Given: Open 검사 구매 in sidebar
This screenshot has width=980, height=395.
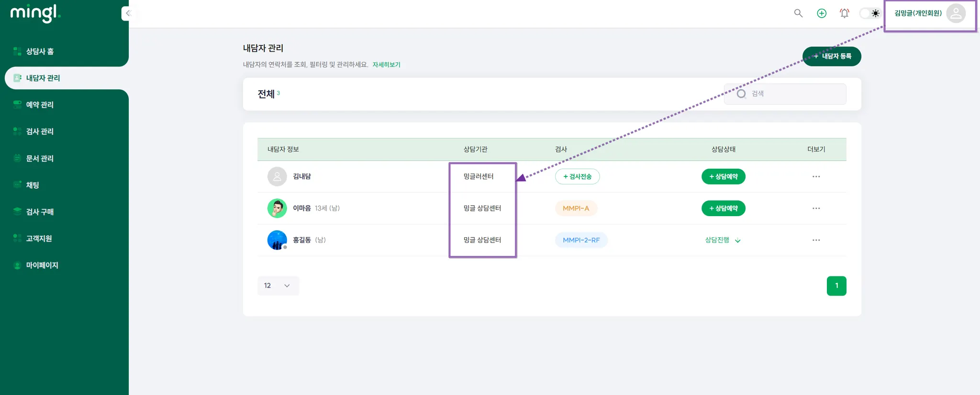Looking at the screenshot, I should point(40,212).
